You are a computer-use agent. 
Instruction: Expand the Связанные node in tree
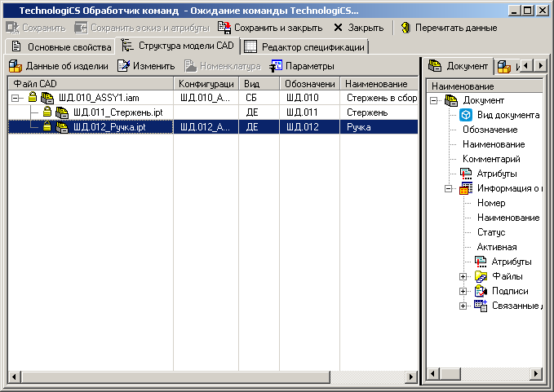[x=463, y=306]
